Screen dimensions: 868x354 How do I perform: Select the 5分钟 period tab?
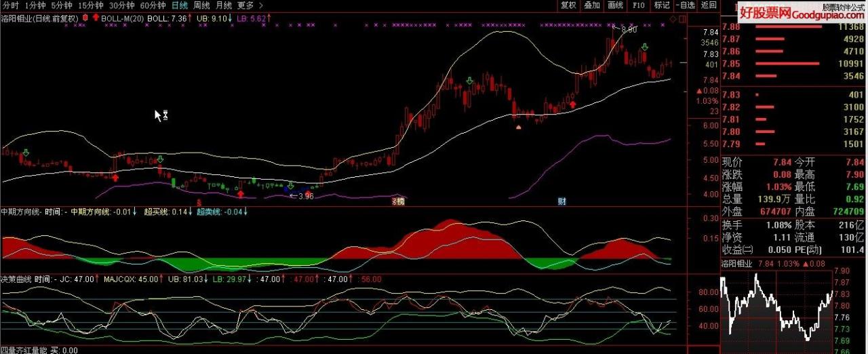pos(61,5)
